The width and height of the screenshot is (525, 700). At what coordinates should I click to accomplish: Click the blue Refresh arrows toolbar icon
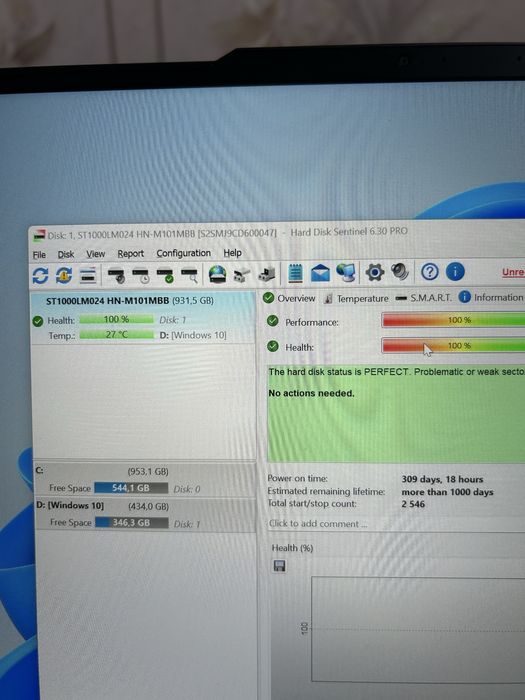point(40,275)
